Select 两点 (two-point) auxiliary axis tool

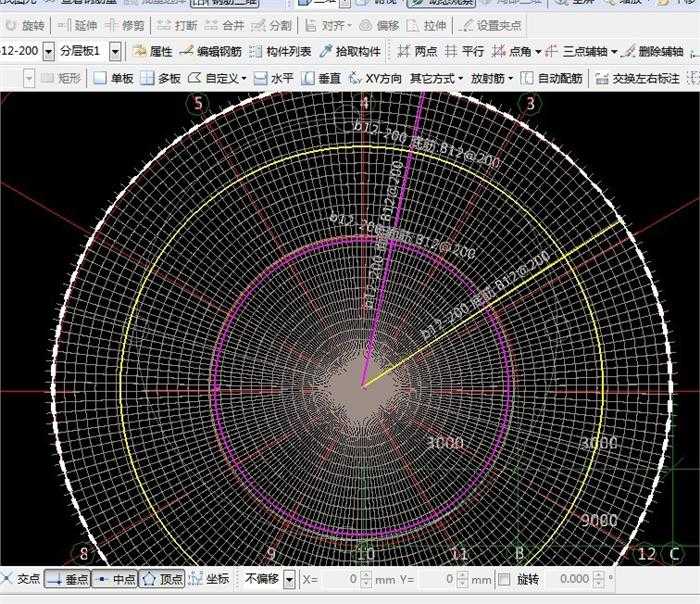tap(417, 52)
